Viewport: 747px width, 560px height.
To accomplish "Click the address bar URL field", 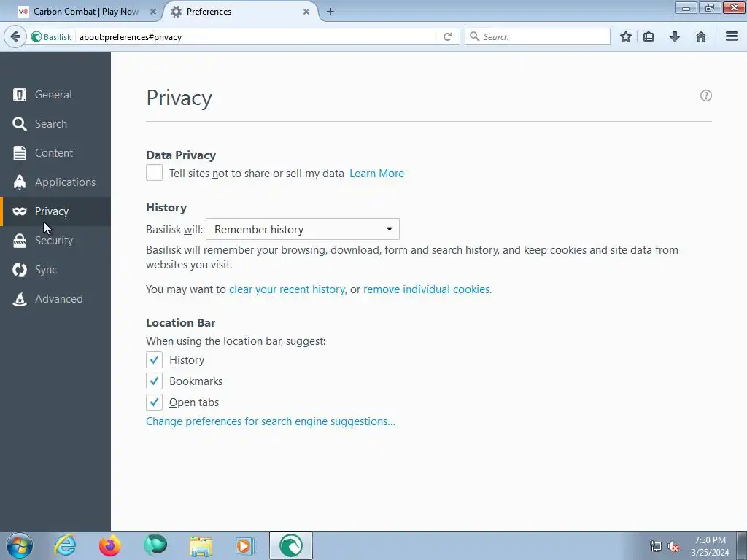I will (255, 36).
